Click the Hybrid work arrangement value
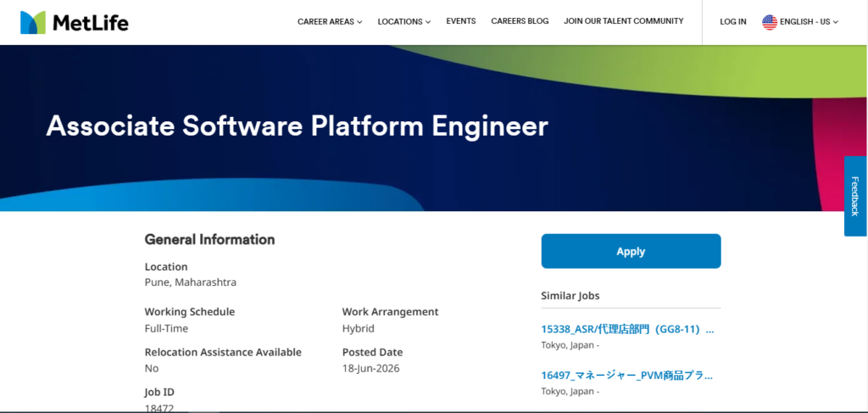 pos(359,329)
